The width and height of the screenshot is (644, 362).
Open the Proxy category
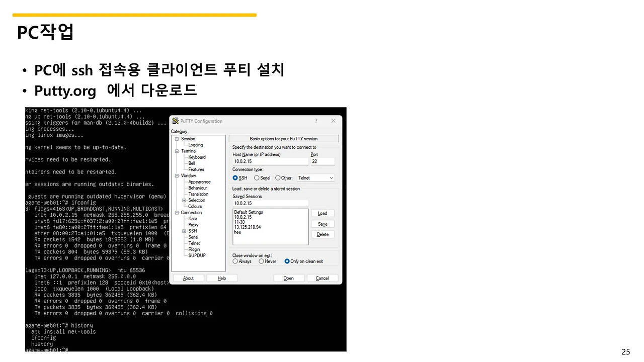coord(194,225)
